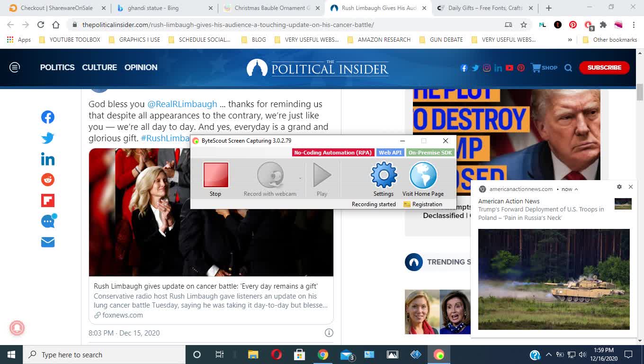Open AMAZON RESEARCH bookmark folder
Image resolution: width=644 pixels, height=364 pixels.
click(x=379, y=40)
